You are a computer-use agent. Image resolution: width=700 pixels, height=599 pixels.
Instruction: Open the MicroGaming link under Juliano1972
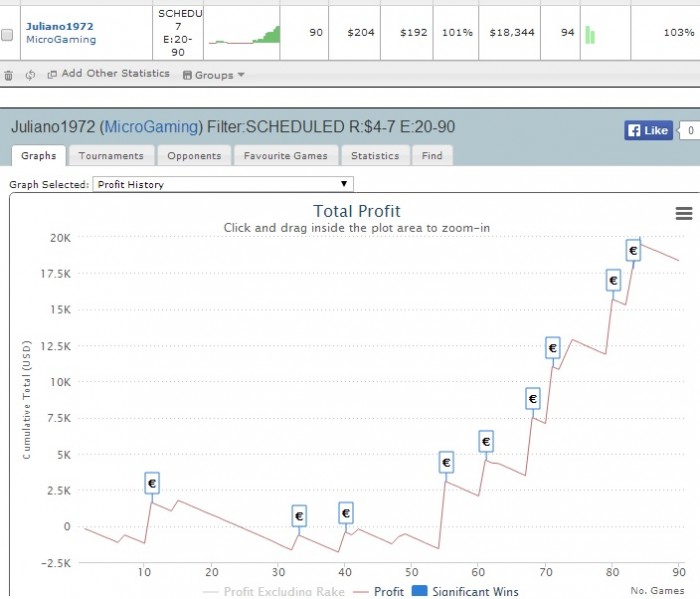click(x=61, y=39)
